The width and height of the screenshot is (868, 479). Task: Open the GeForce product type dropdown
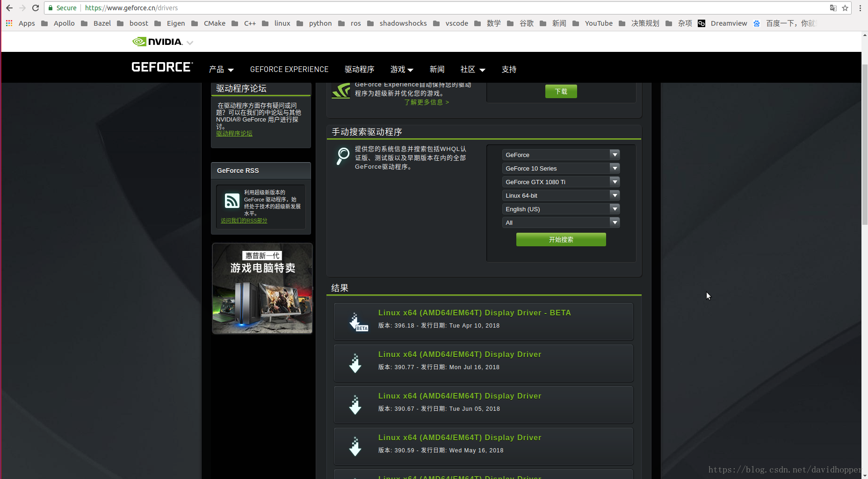pos(561,155)
